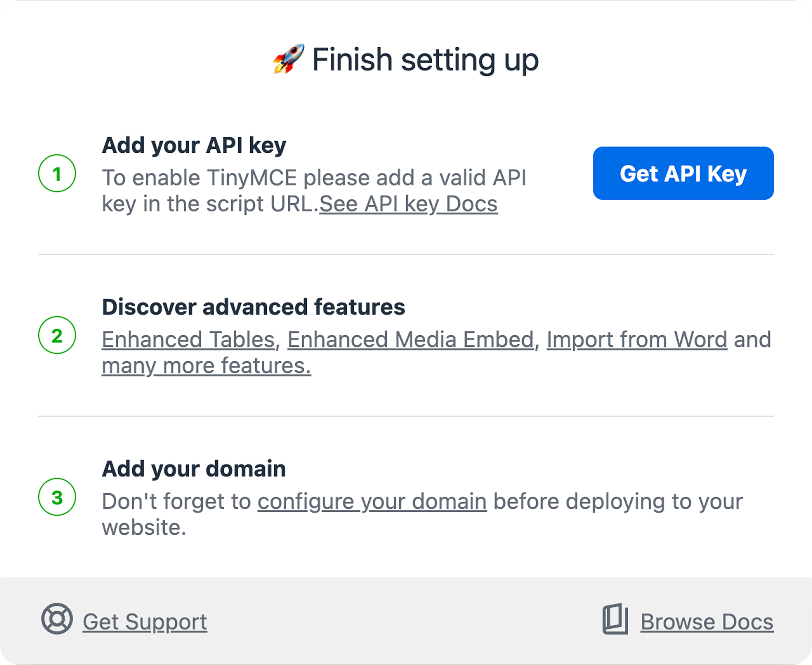Open the Enhanced Media Embed link
The width and height of the screenshot is (812, 665).
(x=412, y=339)
